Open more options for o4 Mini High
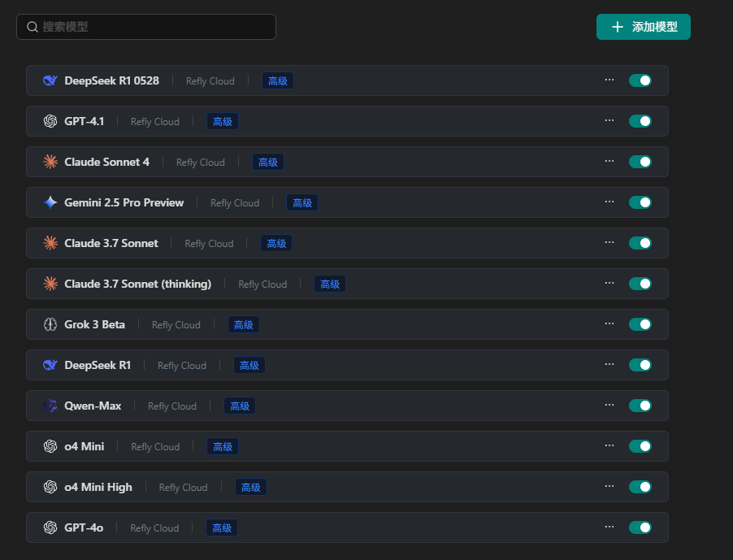733x560 pixels. pos(609,487)
